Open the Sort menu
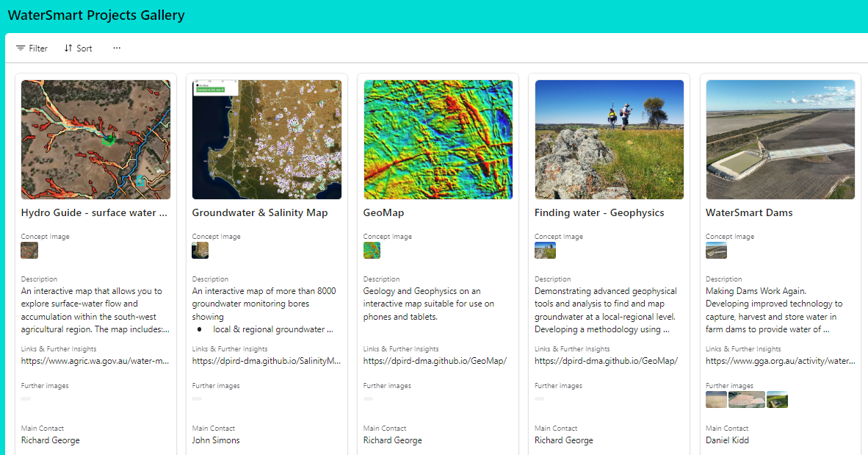 click(78, 49)
